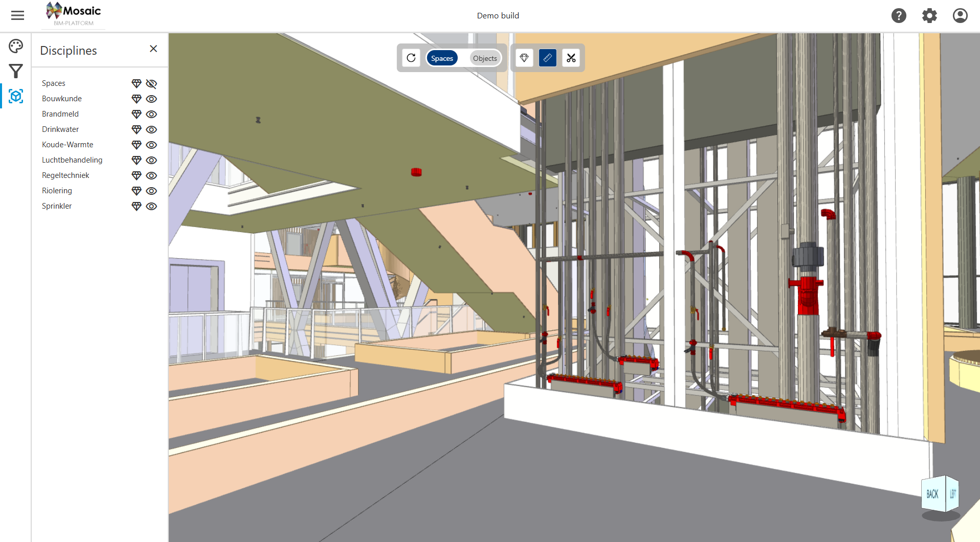Click the Disciplines panel heading
This screenshot has width=980, height=542.
pyautogui.click(x=69, y=51)
